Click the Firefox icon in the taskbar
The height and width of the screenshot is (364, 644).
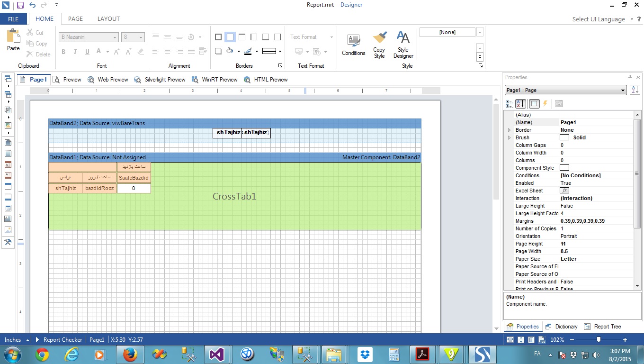pyautogui.click(x=129, y=354)
